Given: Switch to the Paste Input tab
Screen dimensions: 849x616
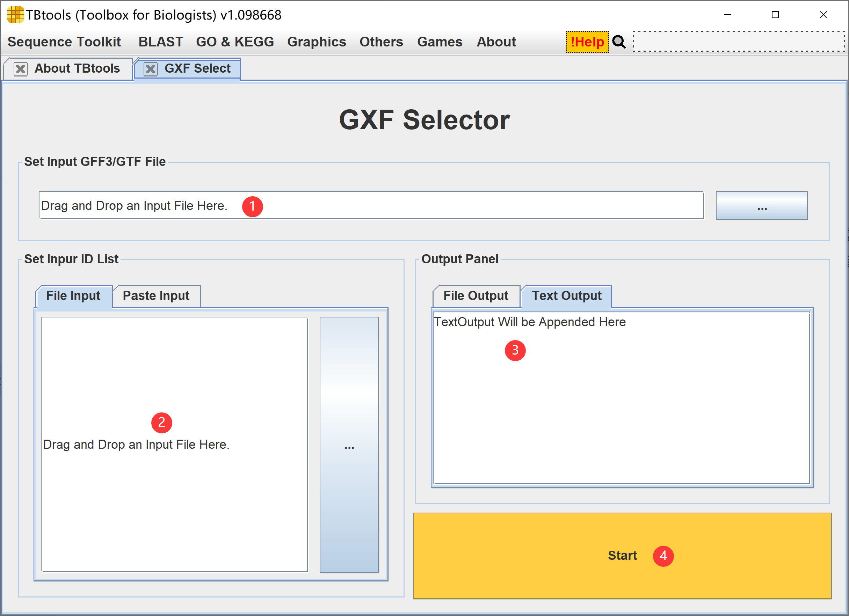Looking at the screenshot, I should [156, 296].
